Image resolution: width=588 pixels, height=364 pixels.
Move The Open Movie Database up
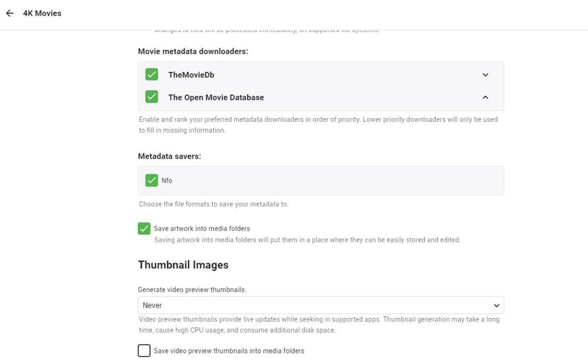click(x=485, y=98)
